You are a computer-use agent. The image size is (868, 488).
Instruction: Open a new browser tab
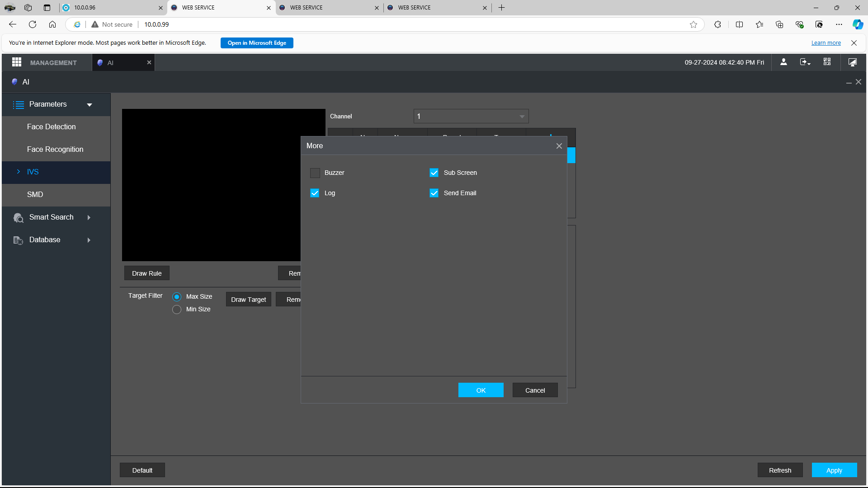[501, 8]
